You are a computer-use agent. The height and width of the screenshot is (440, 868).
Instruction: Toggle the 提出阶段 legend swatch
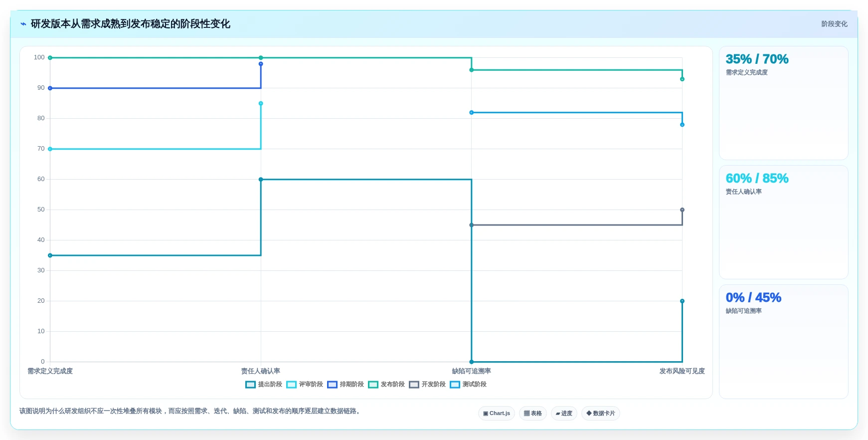pos(250,385)
